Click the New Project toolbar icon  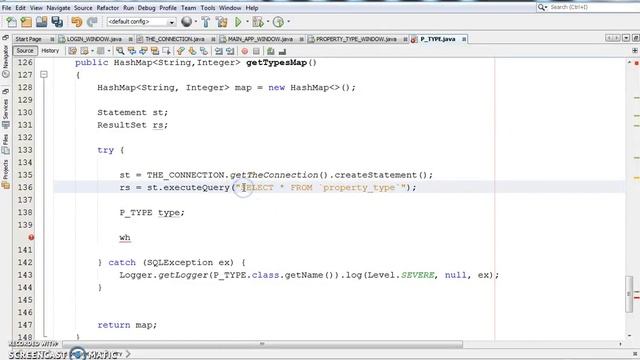pyautogui.click(x=27, y=22)
